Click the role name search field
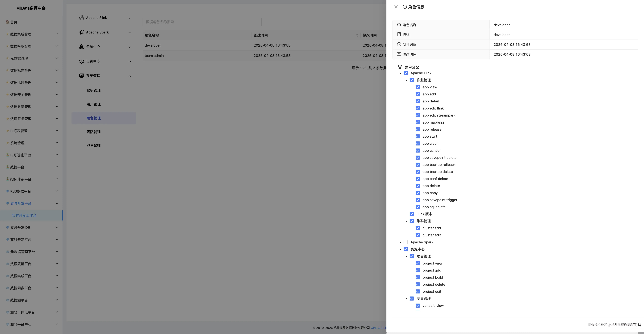644x334 pixels. click(x=202, y=22)
